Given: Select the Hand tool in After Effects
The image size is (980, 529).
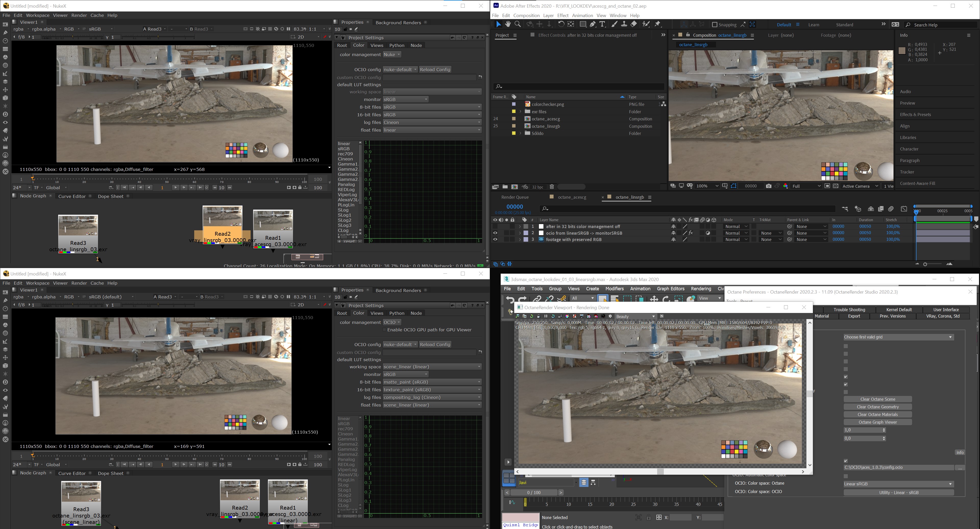Looking at the screenshot, I should point(508,24).
